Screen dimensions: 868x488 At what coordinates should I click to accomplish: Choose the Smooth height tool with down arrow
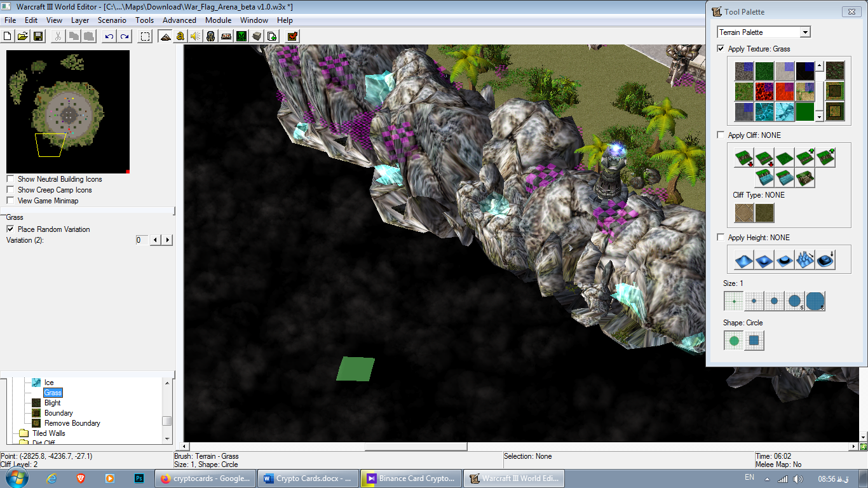click(825, 259)
